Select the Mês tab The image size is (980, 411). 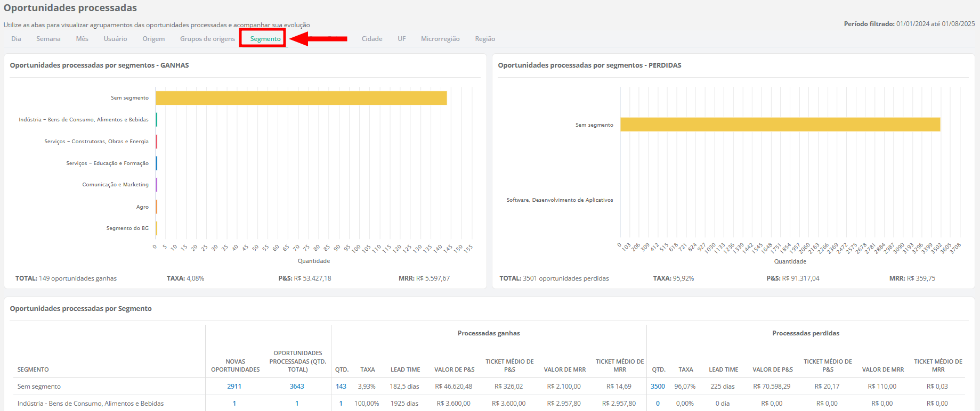(x=82, y=39)
